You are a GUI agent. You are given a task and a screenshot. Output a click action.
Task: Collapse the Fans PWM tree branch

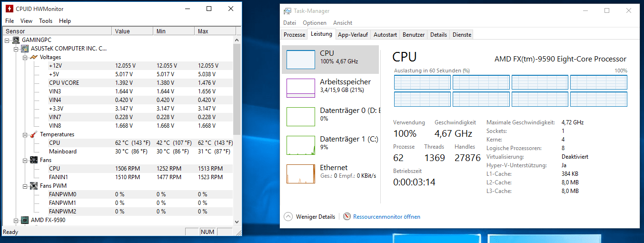25,186
